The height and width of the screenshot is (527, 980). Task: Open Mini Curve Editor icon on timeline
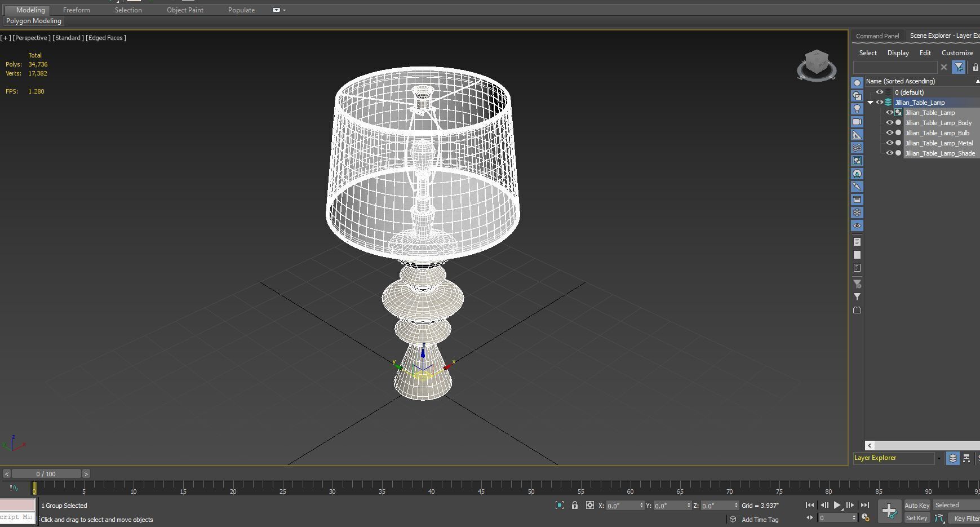14,488
